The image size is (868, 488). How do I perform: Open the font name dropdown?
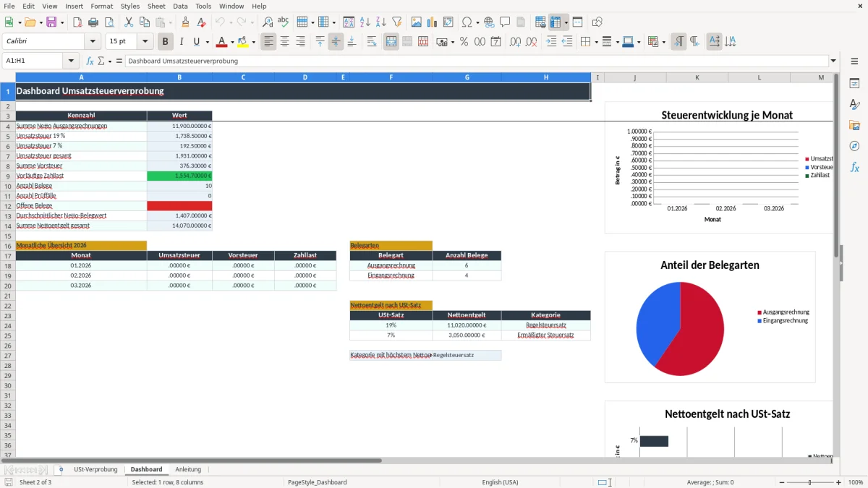[93, 42]
